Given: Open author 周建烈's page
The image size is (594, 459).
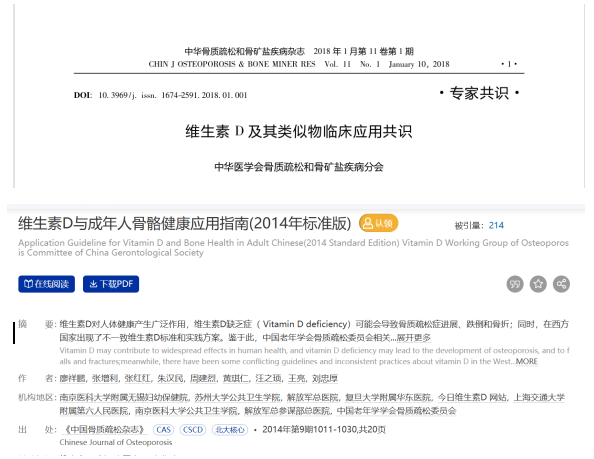Looking at the screenshot, I should tap(203, 378).
